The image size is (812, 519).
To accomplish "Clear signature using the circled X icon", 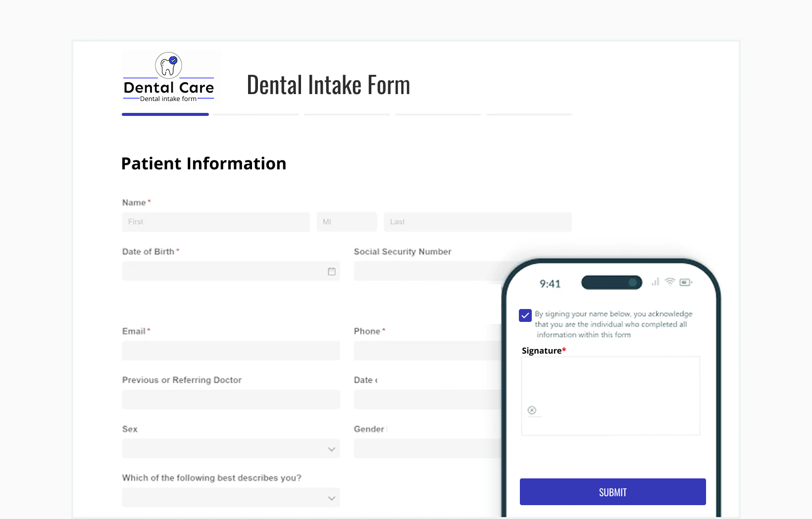I will pyautogui.click(x=532, y=410).
